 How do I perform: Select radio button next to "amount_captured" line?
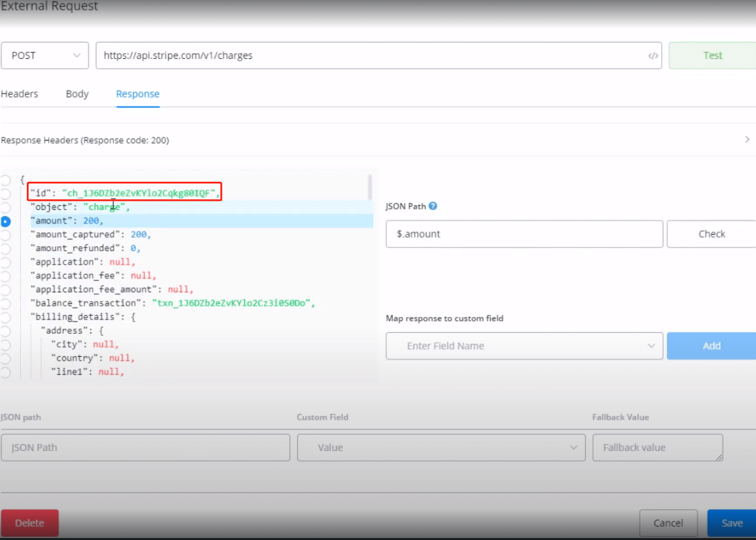tap(5, 235)
